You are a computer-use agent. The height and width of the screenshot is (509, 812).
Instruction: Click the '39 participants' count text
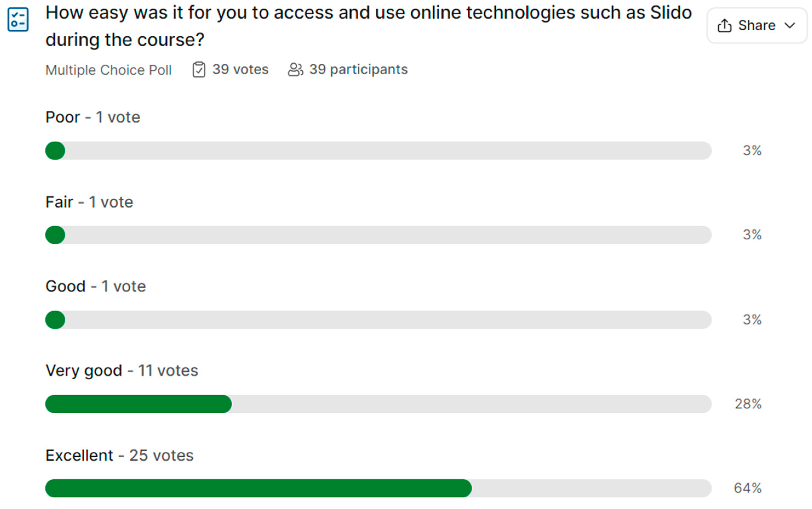pyautogui.click(x=358, y=69)
